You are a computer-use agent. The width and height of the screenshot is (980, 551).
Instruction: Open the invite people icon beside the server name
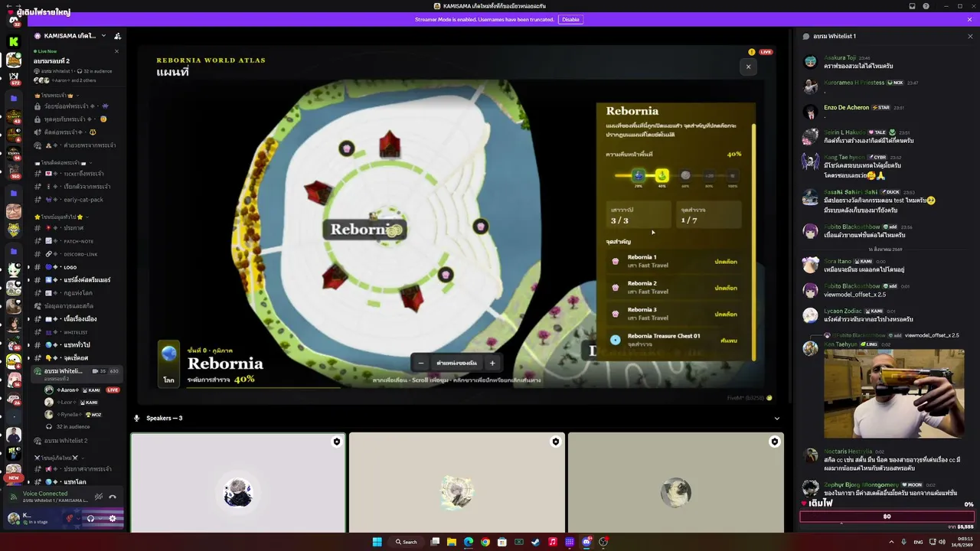(117, 36)
